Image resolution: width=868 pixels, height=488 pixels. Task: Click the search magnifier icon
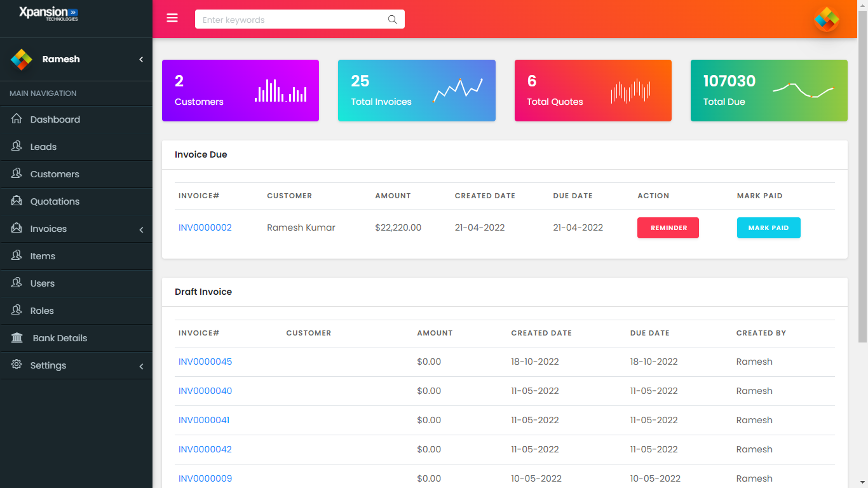[392, 20]
